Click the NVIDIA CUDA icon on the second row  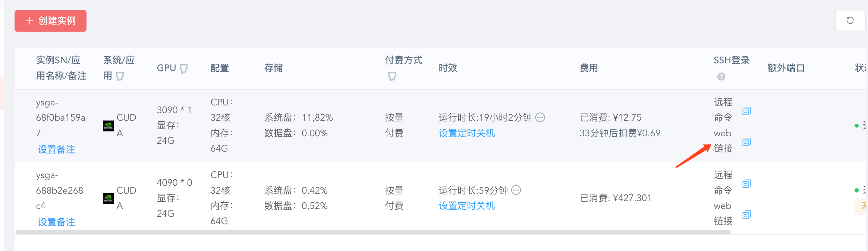(108, 198)
